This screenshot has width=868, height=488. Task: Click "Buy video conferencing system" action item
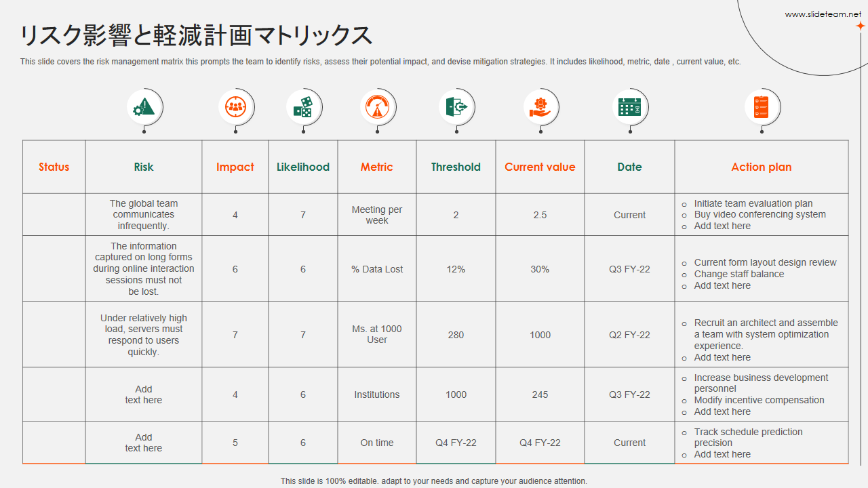tap(760, 215)
